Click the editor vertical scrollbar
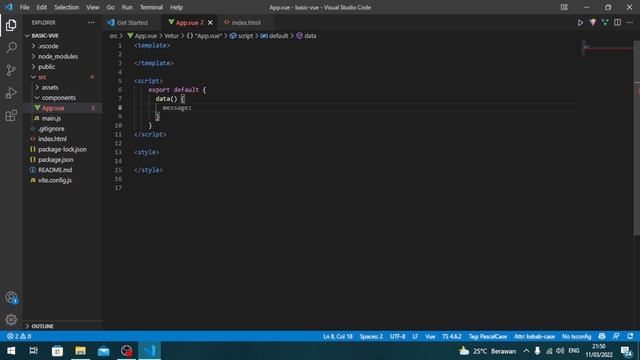The image size is (640, 360). tap(637, 138)
